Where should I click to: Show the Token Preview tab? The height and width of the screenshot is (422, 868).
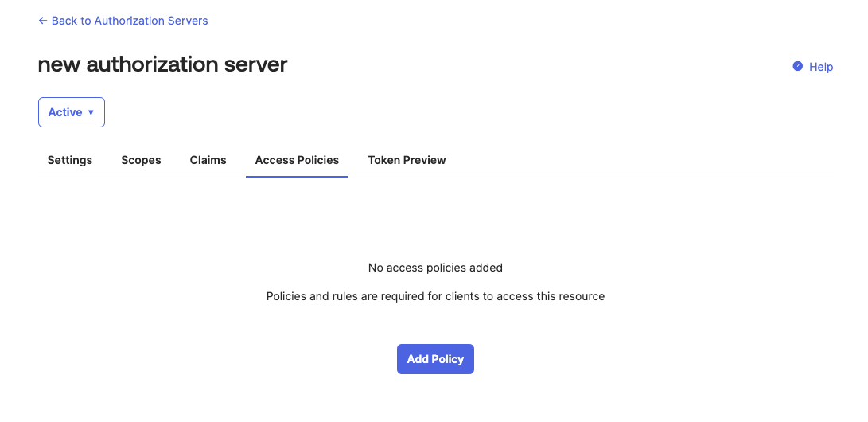pyautogui.click(x=407, y=160)
